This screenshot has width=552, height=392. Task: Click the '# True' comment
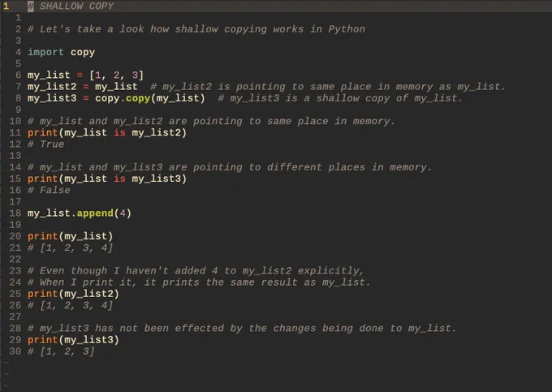tap(45, 144)
